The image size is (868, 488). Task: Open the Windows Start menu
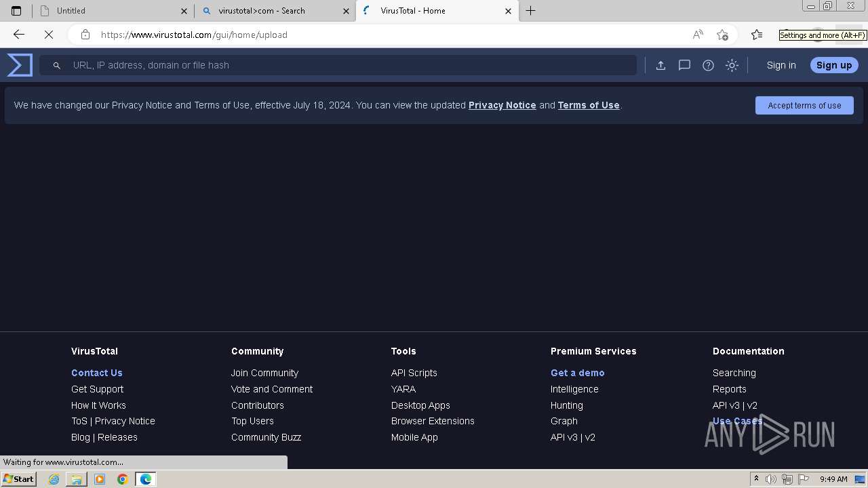click(18, 479)
